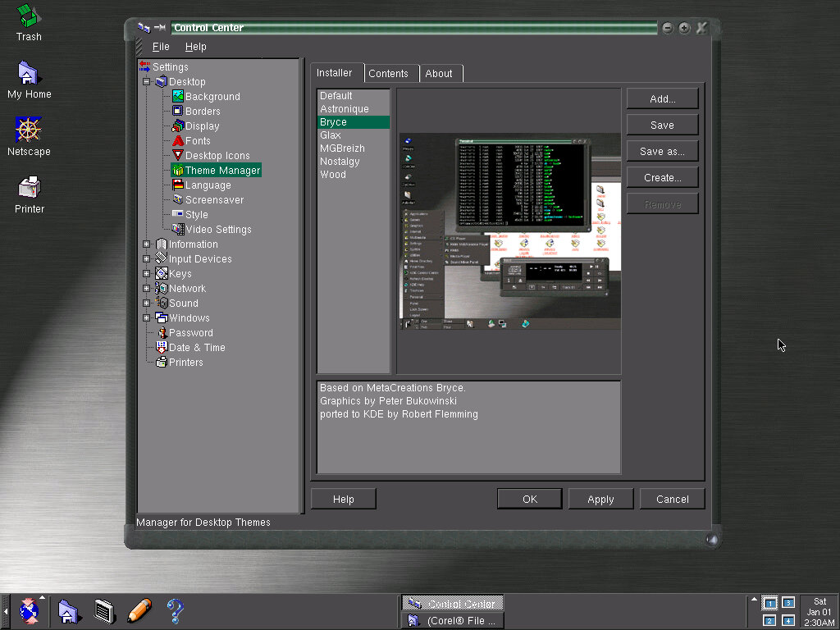
Task: Open the Trash desktop icon
Action: (x=29, y=16)
